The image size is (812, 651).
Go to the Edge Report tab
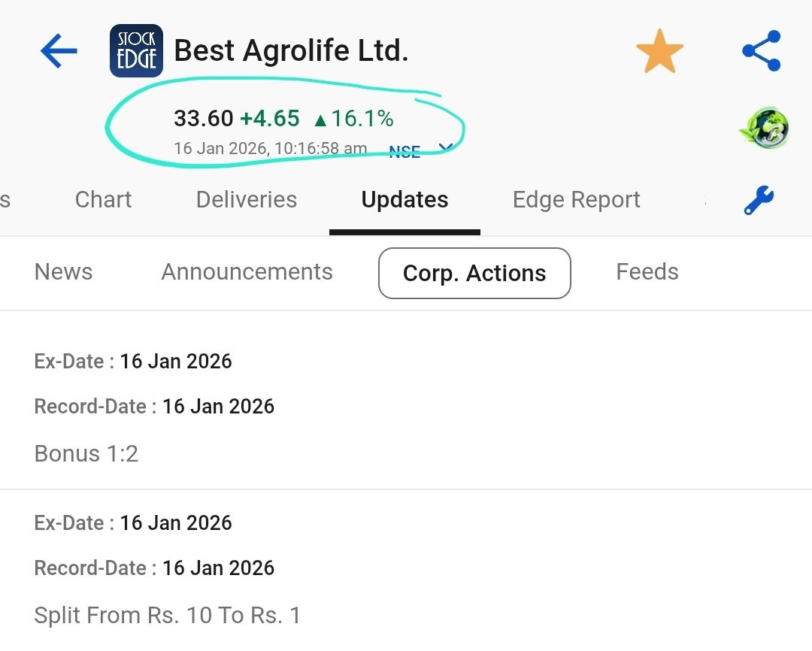click(x=576, y=200)
